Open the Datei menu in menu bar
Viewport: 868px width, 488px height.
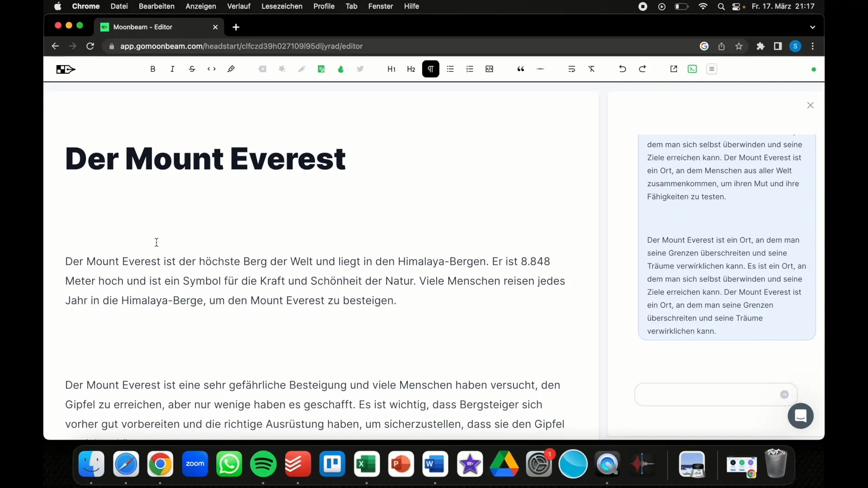(x=118, y=7)
